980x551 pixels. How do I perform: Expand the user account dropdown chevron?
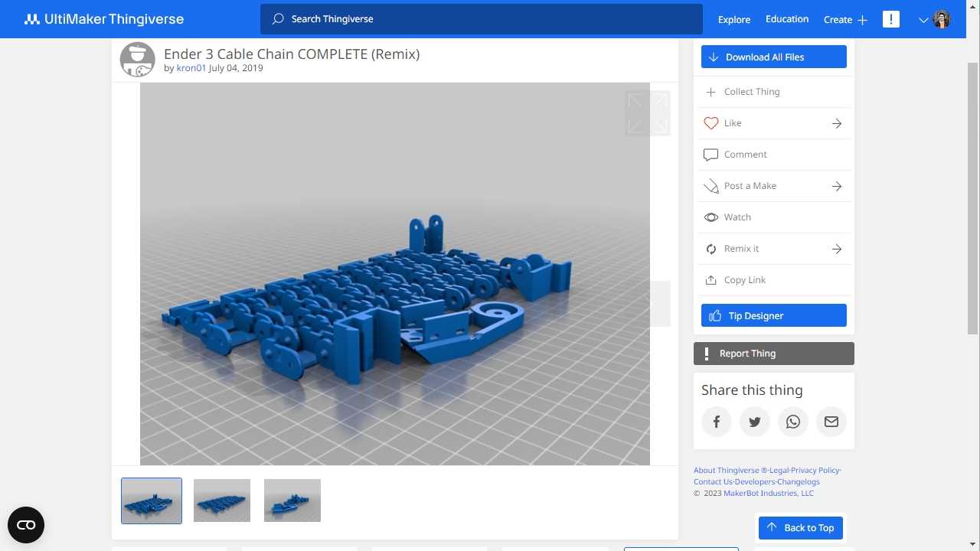pos(923,20)
